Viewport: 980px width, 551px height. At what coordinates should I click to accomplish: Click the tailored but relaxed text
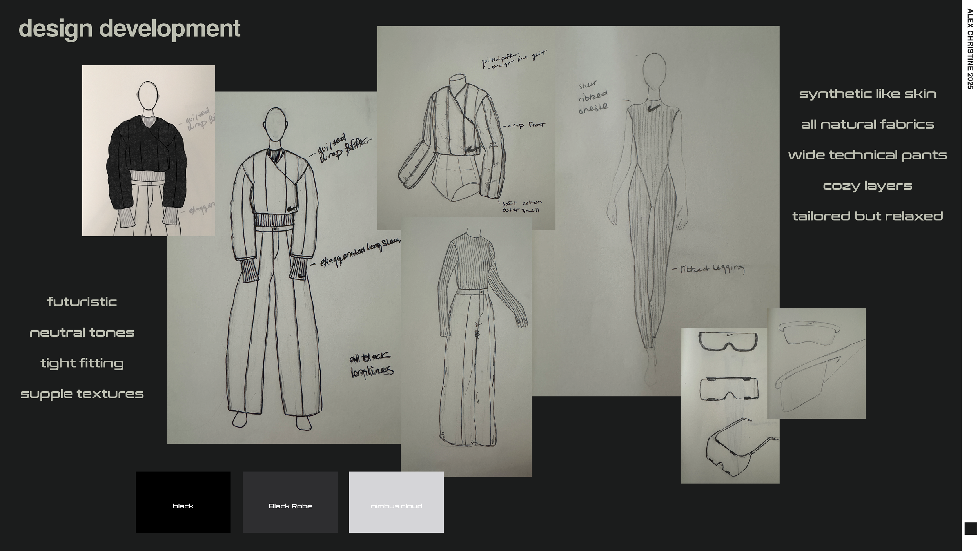(x=867, y=216)
